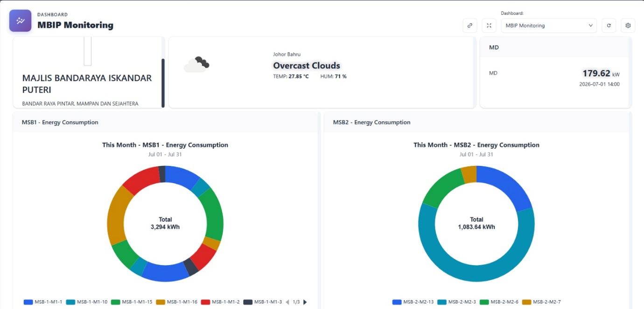Click the MSB1 - Energy Consumption panel header
Image resolution: width=644 pixels, height=309 pixels.
point(165,122)
